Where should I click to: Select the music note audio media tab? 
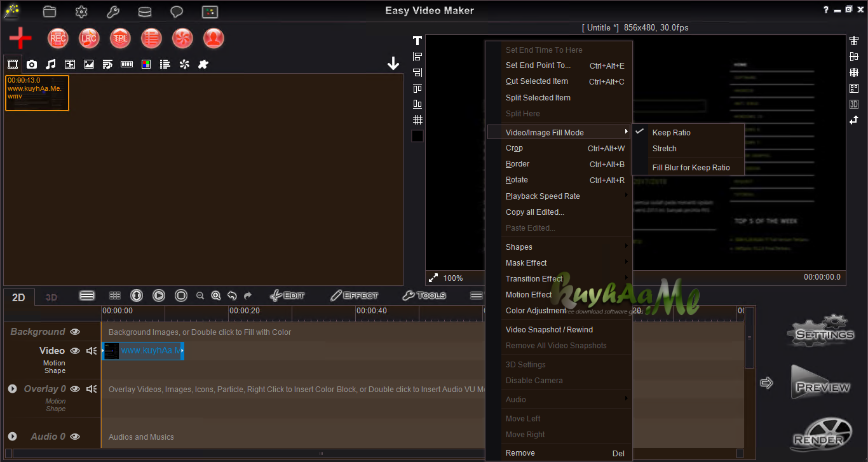[51, 64]
